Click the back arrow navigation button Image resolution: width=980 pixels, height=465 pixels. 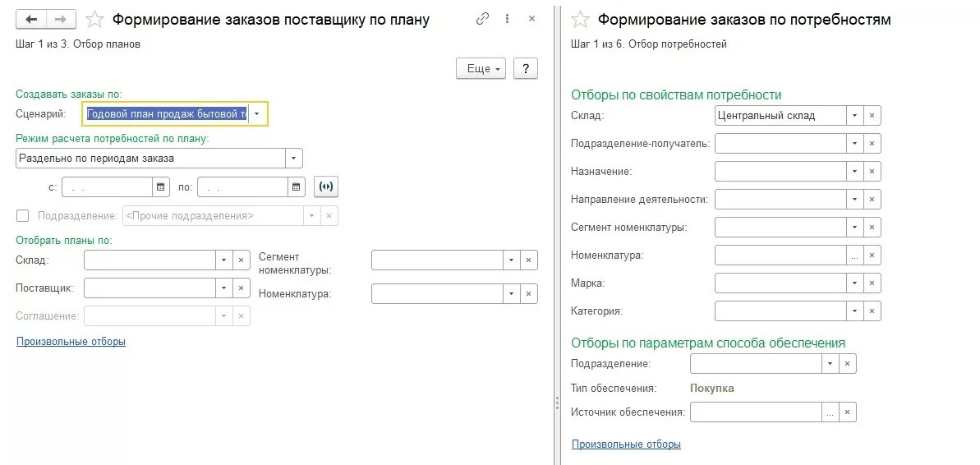[30, 20]
